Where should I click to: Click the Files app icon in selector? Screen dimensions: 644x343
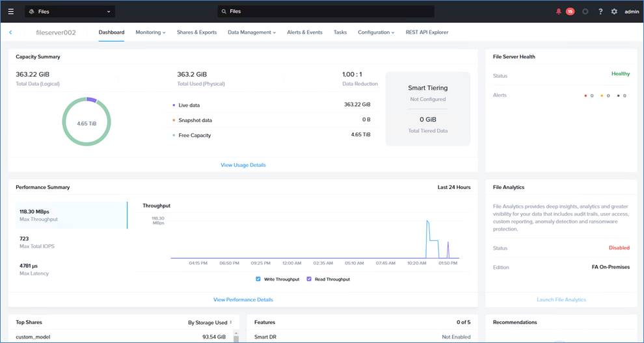(x=32, y=12)
